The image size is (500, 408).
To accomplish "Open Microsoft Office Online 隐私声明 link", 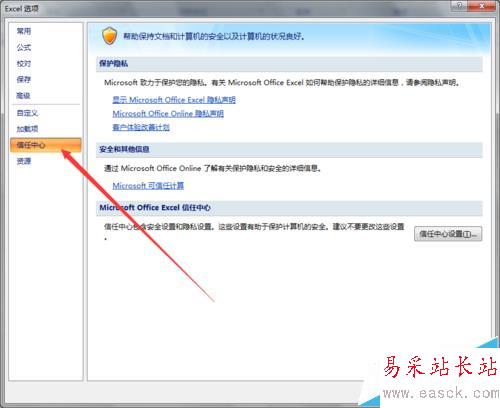I will pos(168,114).
